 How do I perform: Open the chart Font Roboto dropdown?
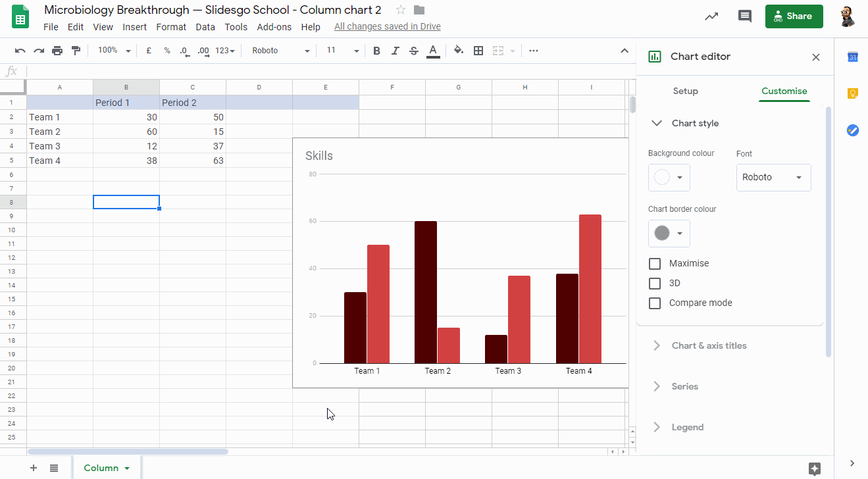point(773,178)
